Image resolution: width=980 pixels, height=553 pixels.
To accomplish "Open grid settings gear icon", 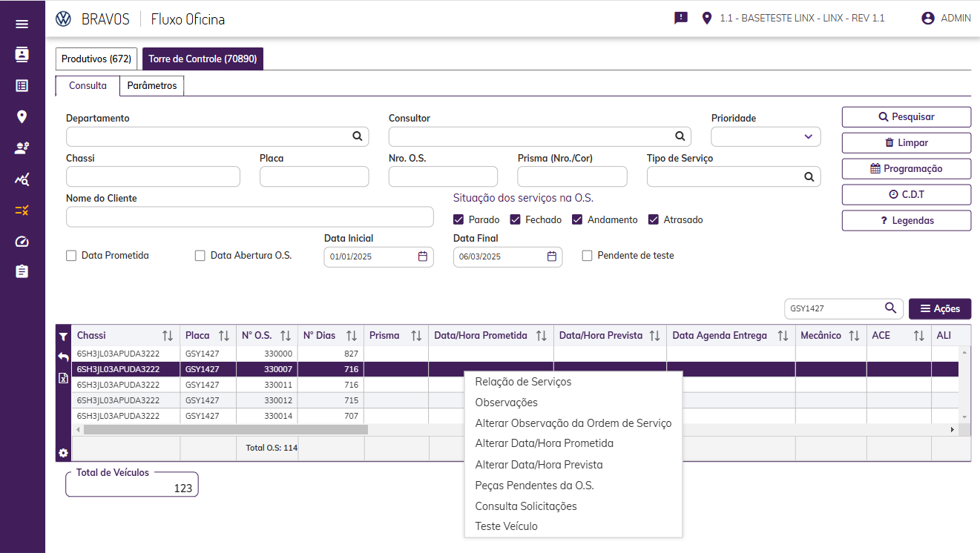I will click(63, 453).
